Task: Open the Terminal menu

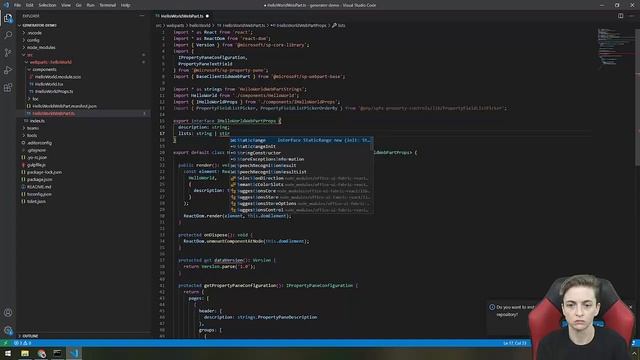Action: coord(107,5)
